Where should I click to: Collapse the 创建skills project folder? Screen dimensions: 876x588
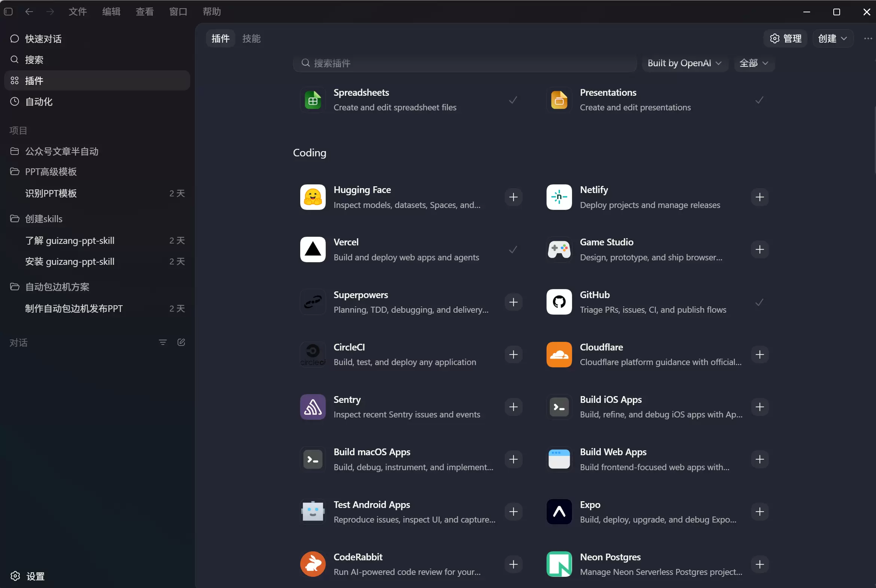tap(97, 219)
